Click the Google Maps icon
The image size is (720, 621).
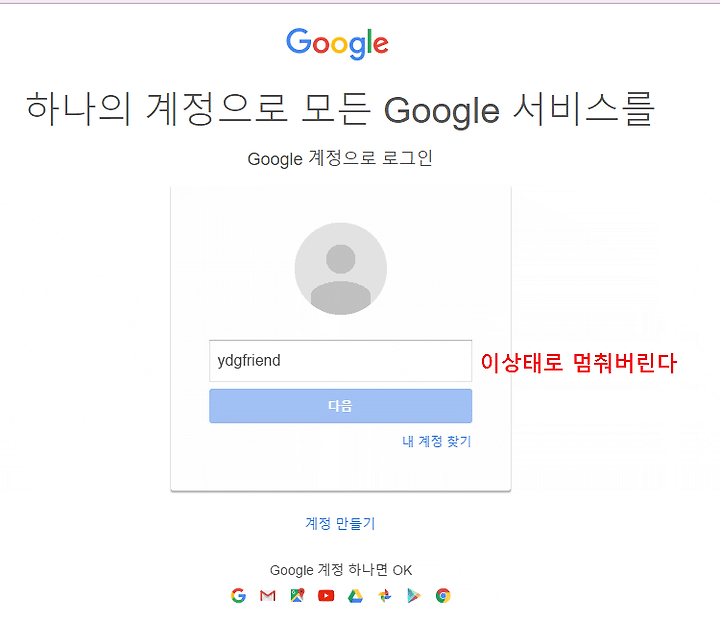coord(298,596)
